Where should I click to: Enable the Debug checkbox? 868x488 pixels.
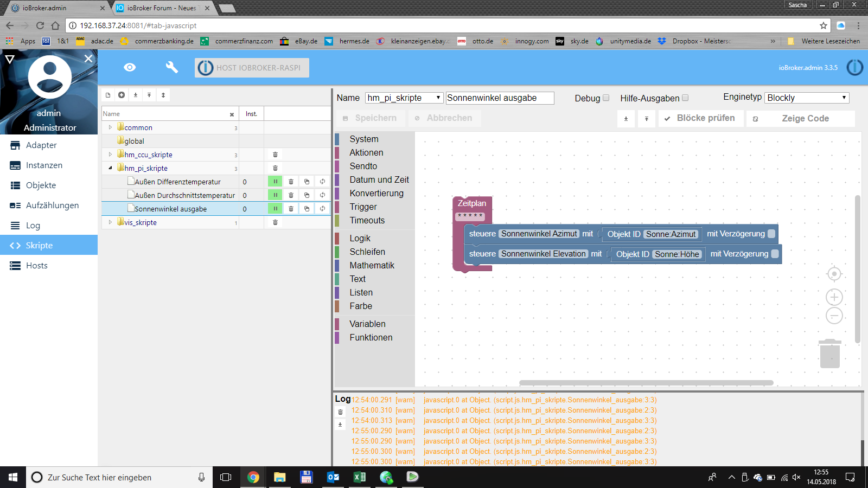coord(606,98)
